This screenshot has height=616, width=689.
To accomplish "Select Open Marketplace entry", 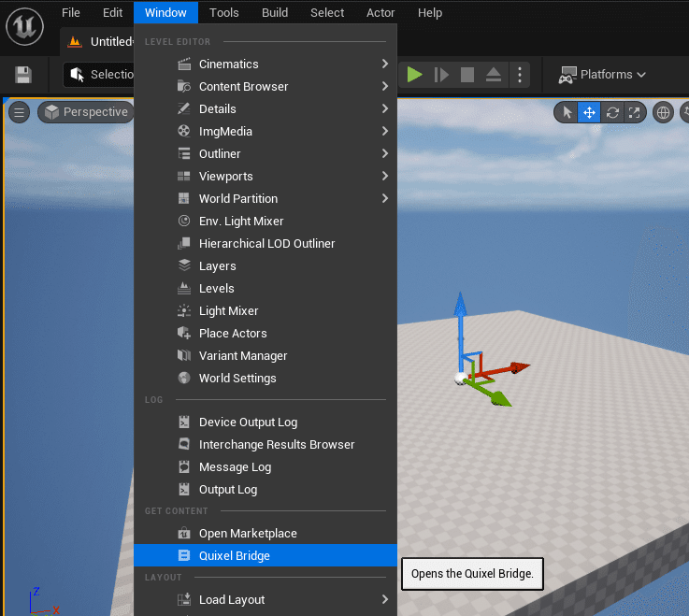I will (x=266, y=534).
